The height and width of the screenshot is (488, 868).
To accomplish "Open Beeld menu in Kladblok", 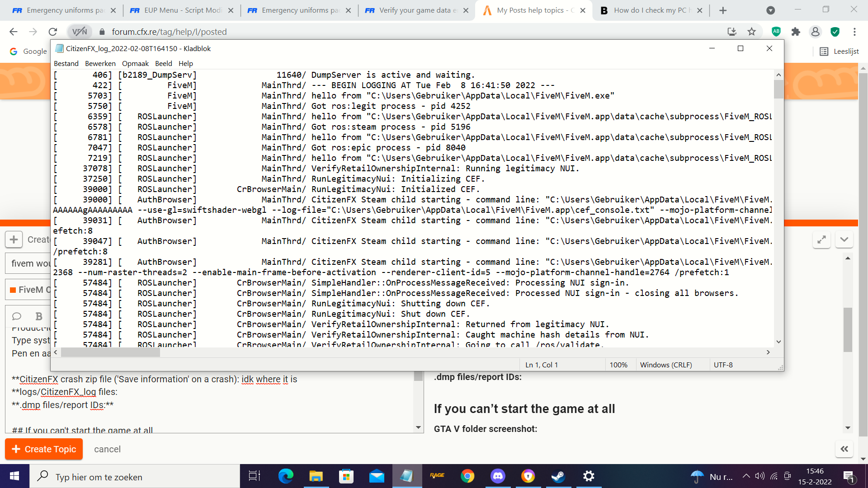I will pos(163,64).
